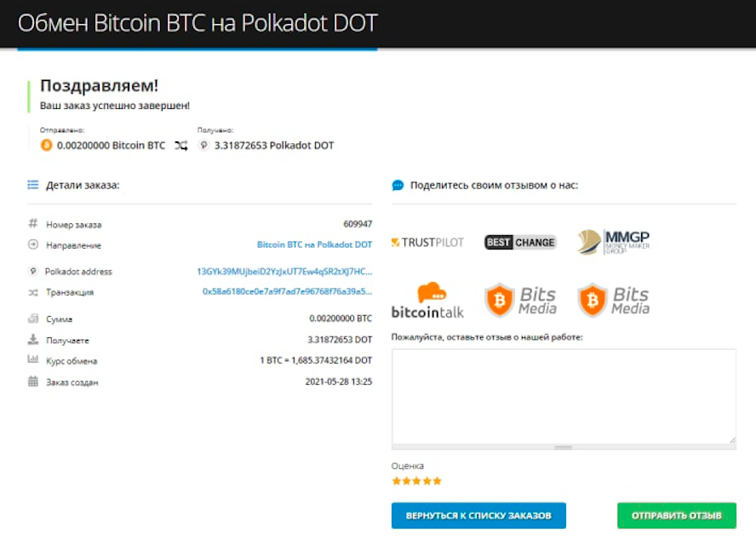The width and height of the screenshot is (756, 545).
Task: Grab the text area resize handle corner
Action: click(x=732, y=440)
